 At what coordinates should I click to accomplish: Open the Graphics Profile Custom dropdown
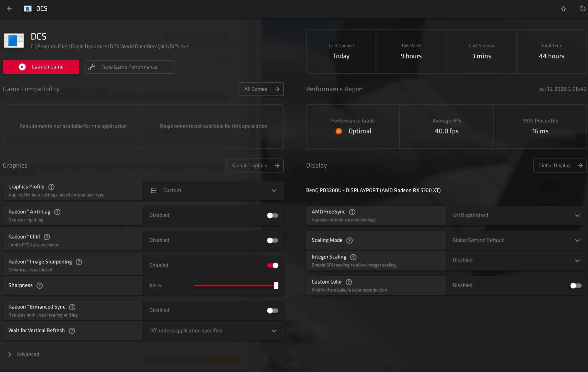[213, 190]
